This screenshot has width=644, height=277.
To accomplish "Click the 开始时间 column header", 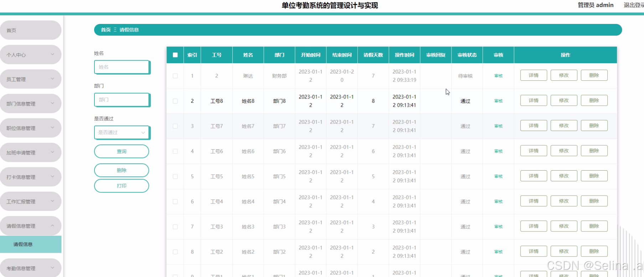I will coord(310,55).
